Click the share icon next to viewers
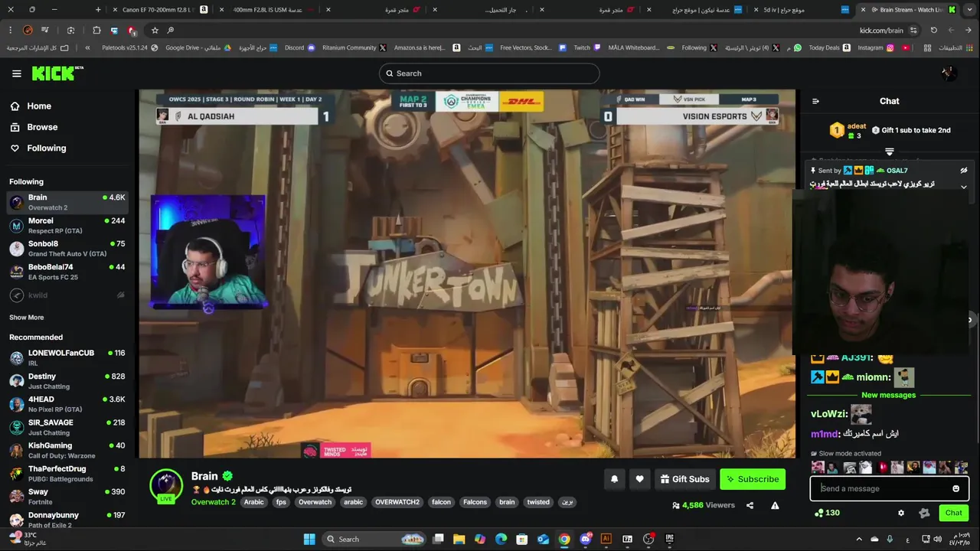The width and height of the screenshot is (980, 551). tap(750, 505)
